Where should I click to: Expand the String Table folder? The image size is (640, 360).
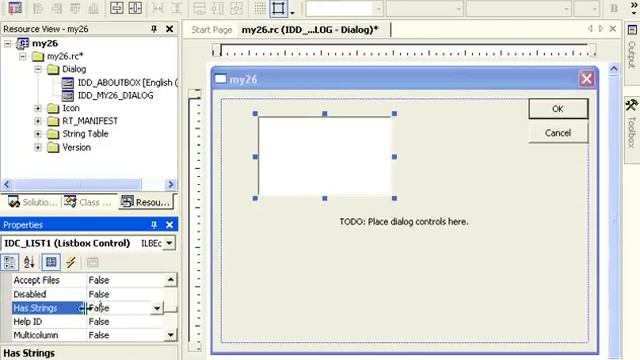coord(38,134)
